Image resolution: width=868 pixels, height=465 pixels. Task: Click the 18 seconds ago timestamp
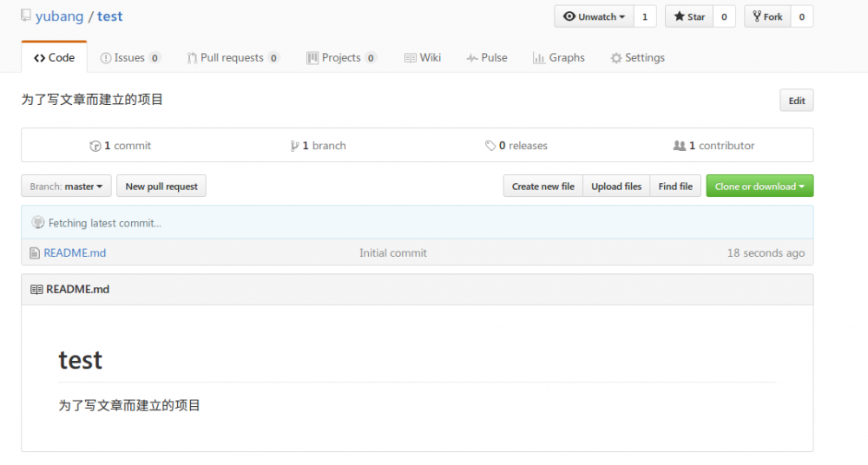(766, 252)
